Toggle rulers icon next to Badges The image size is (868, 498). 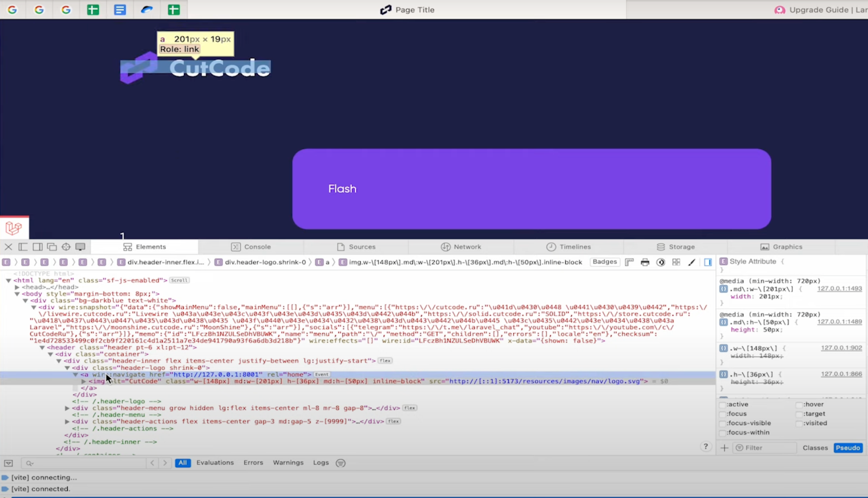coord(629,262)
